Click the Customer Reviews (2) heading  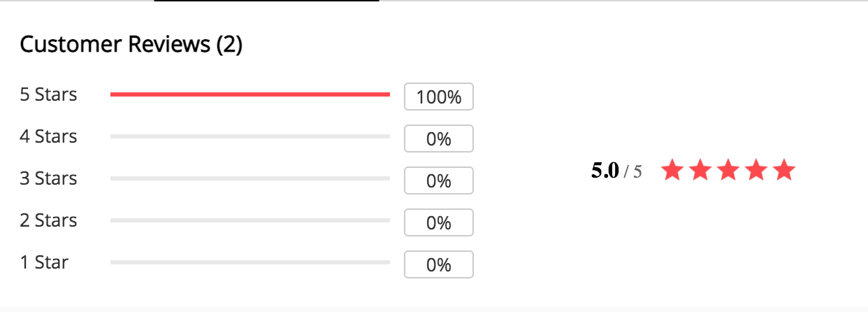pos(131,45)
